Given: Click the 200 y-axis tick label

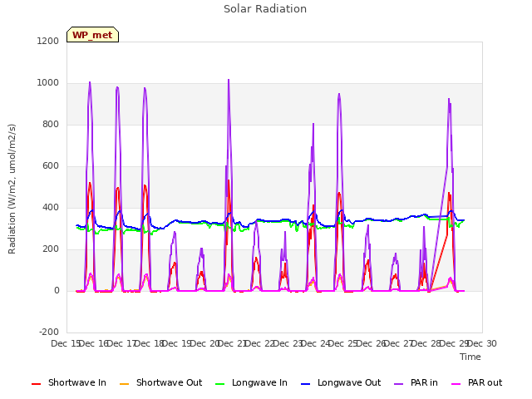Looking at the screenshot, I should pyautogui.click(x=51, y=249).
